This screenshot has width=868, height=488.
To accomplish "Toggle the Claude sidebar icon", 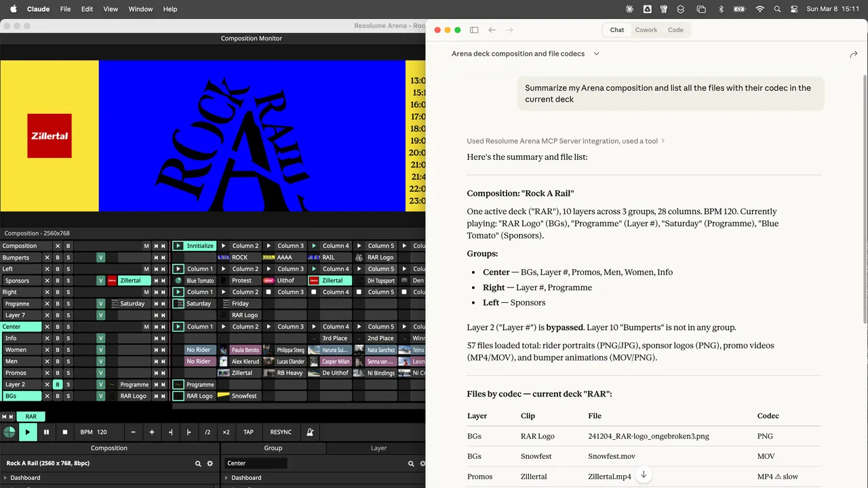I will (474, 30).
